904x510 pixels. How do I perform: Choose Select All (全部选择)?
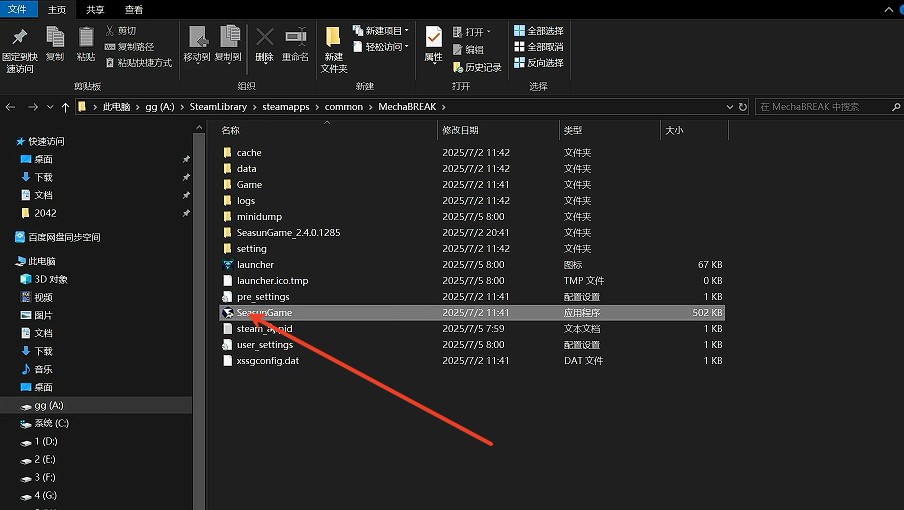pos(538,31)
